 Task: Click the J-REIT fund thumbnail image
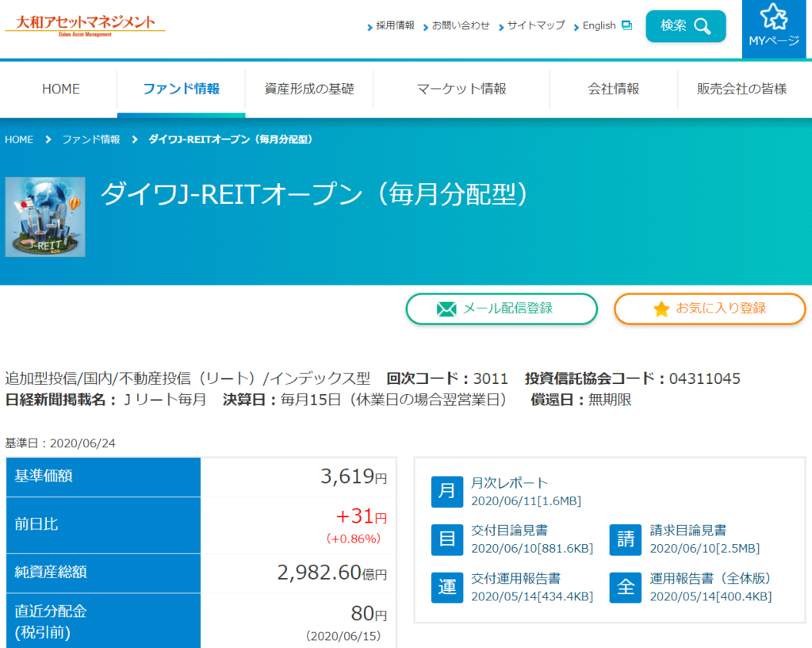pos(45,217)
